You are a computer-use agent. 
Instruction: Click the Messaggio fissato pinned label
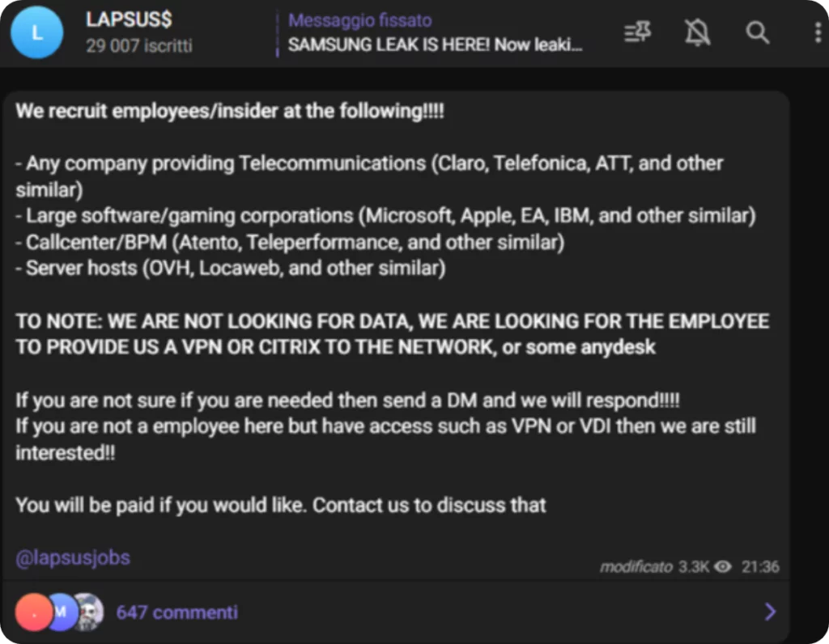click(359, 20)
